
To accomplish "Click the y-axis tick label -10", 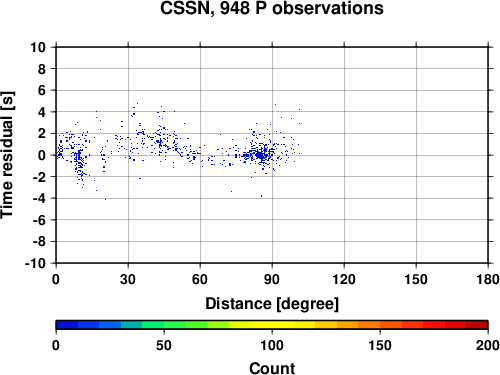I will (35, 263).
